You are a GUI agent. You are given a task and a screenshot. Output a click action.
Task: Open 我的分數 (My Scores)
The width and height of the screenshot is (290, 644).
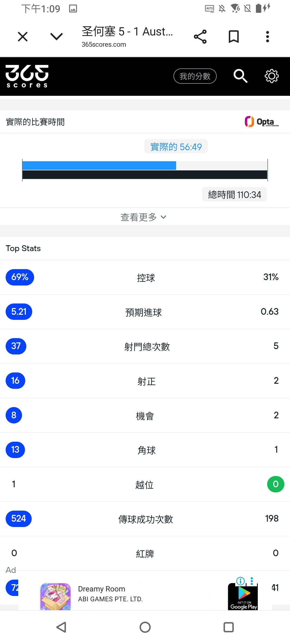(195, 76)
